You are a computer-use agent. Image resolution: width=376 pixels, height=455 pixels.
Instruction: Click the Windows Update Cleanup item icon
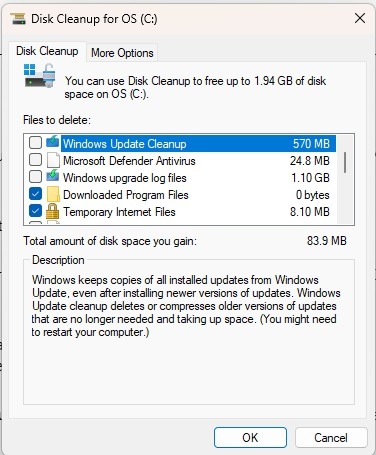coord(53,143)
